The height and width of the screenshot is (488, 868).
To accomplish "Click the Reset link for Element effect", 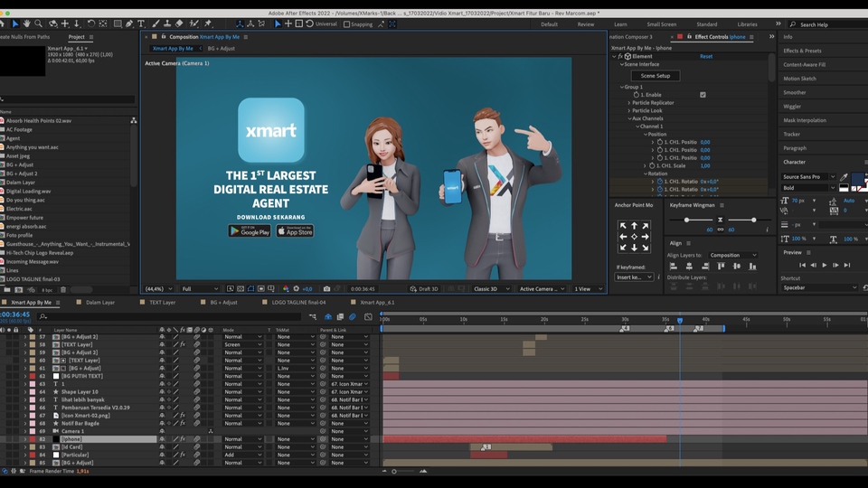I will point(706,56).
